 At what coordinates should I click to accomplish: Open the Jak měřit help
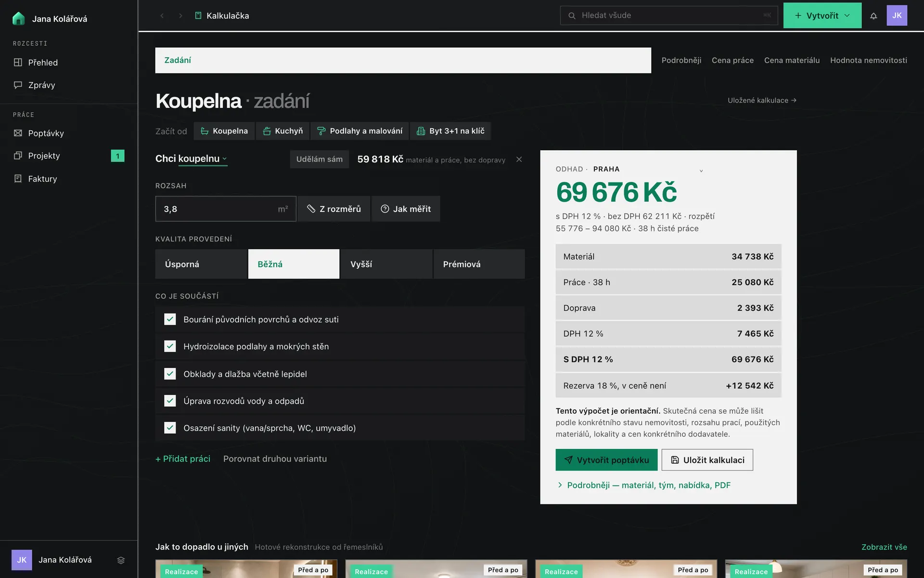406,209
